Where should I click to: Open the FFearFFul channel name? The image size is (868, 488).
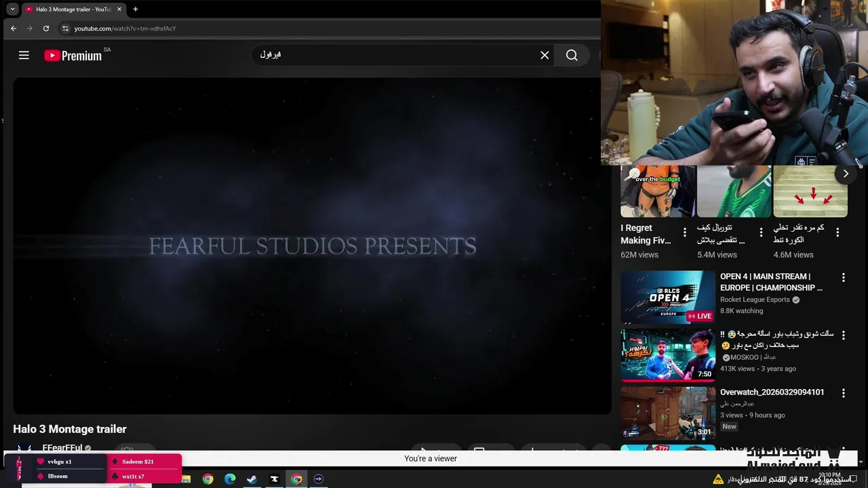pos(62,447)
